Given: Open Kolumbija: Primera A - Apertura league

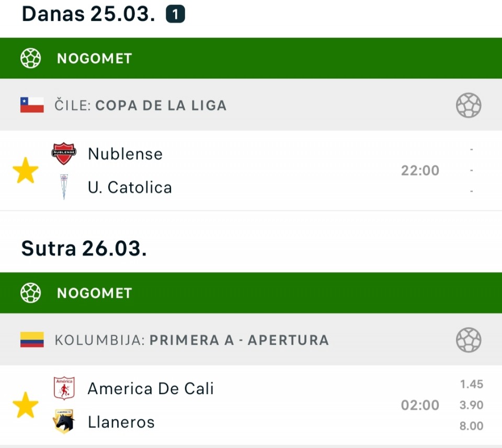Looking at the screenshot, I should click(191, 340).
